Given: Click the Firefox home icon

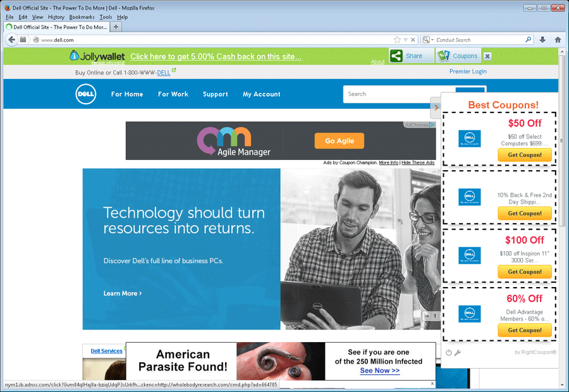Looking at the screenshot, I should [558, 40].
